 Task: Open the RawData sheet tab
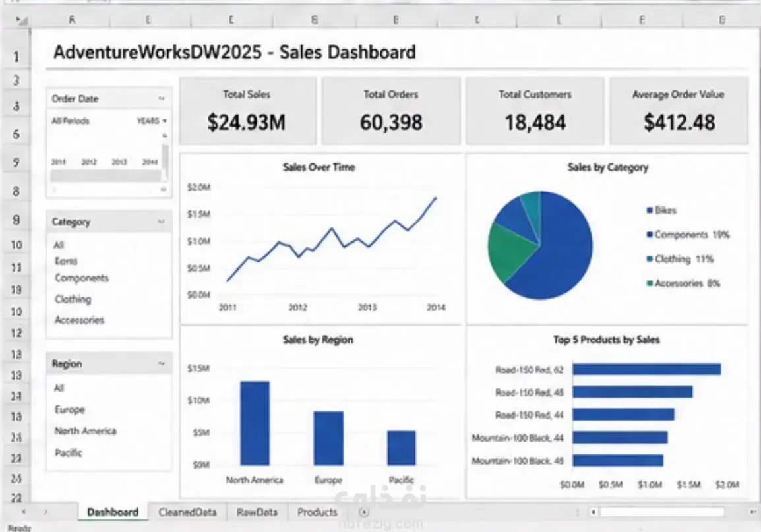point(257,512)
